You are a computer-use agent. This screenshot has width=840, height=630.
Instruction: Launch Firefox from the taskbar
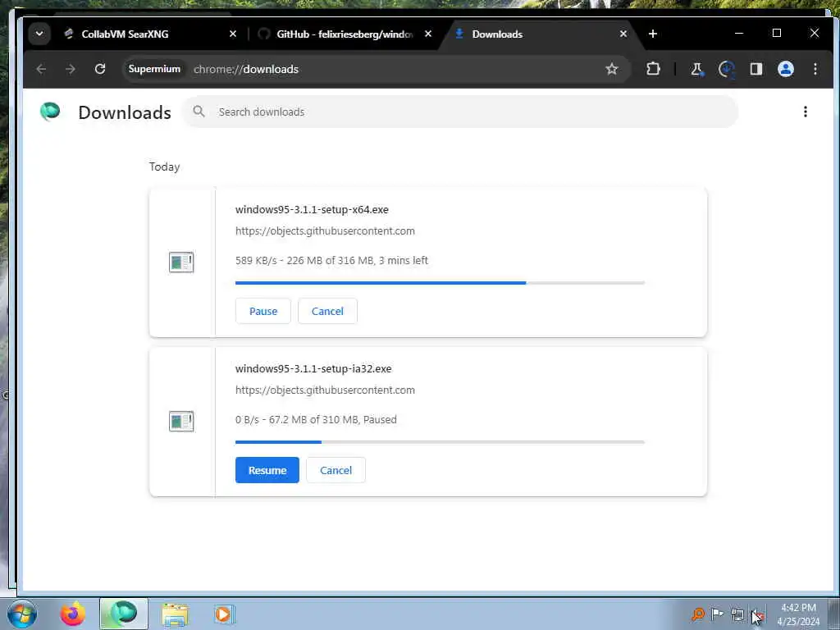tap(72, 614)
